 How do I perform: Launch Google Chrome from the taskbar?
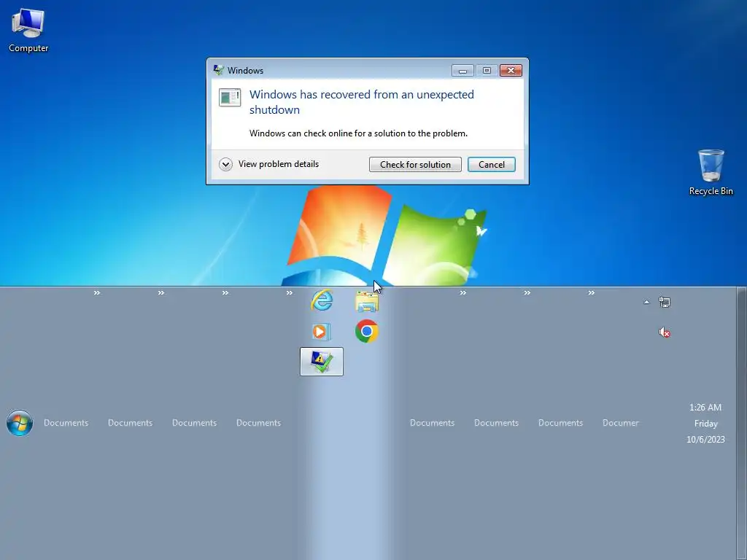(367, 331)
